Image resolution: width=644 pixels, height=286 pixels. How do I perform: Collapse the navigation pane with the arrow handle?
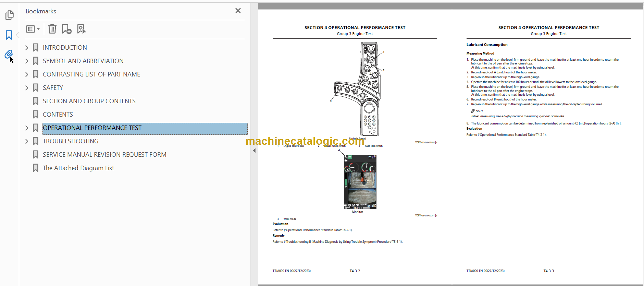coord(254,151)
